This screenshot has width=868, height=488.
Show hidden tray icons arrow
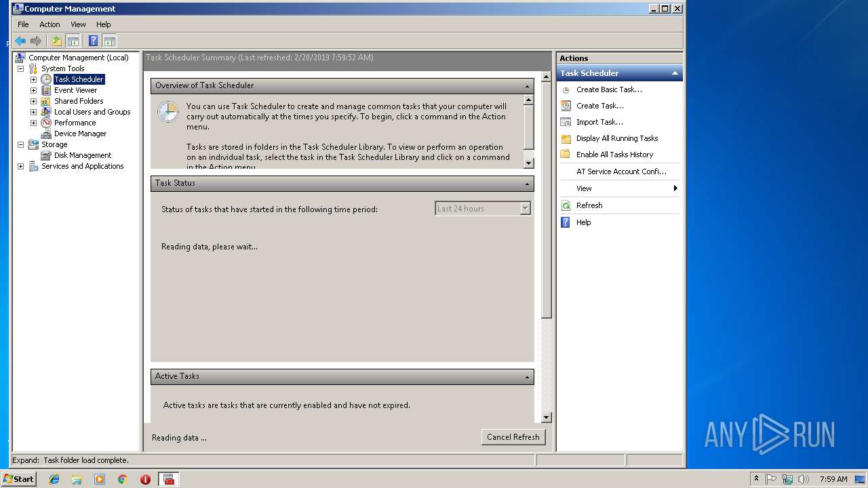(x=756, y=479)
